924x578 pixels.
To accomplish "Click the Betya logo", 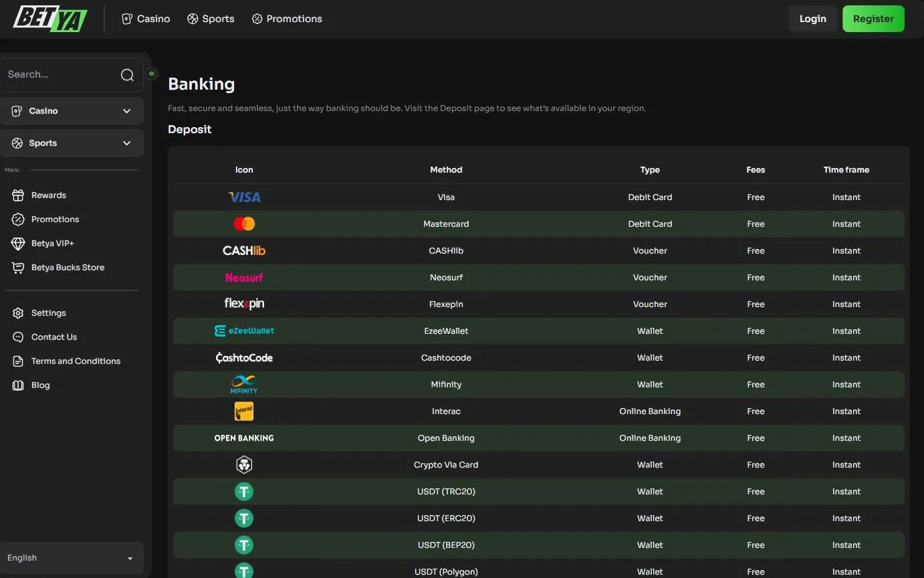I will (x=50, y=19).
